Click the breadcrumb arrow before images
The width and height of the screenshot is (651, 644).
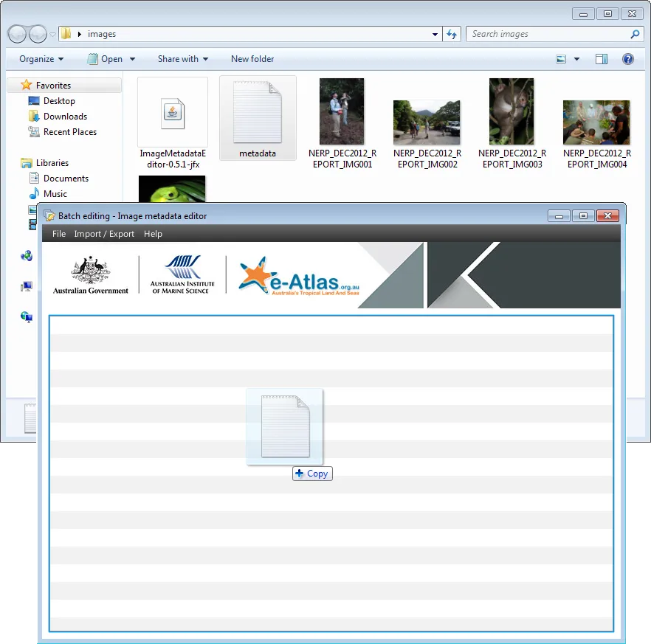click(x=79, y=34)
